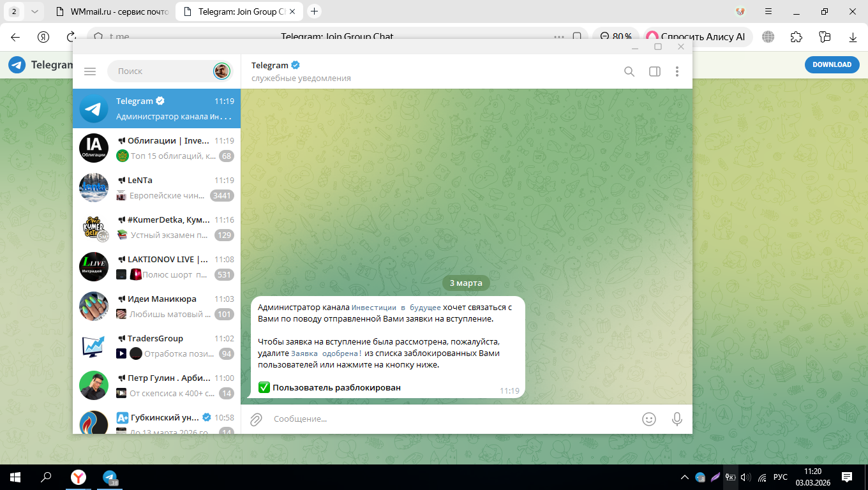Click the account avatar in the search field
This screenshot has height=490, width=868.
coord(221,71)
